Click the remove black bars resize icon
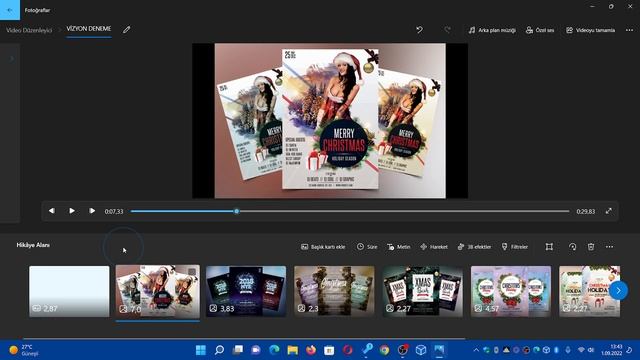 coord(549,247)
